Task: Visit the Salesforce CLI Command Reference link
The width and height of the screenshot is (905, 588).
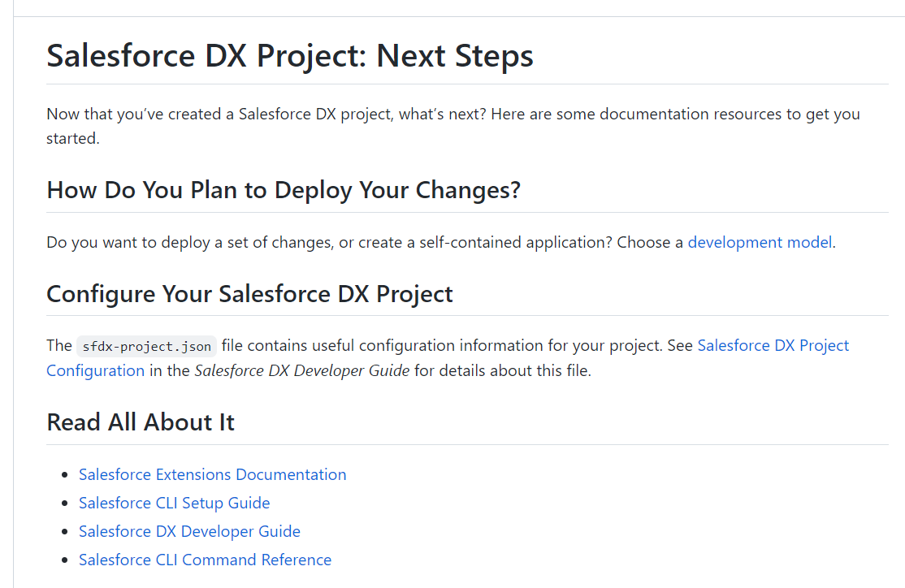Action: pos(205,560)
